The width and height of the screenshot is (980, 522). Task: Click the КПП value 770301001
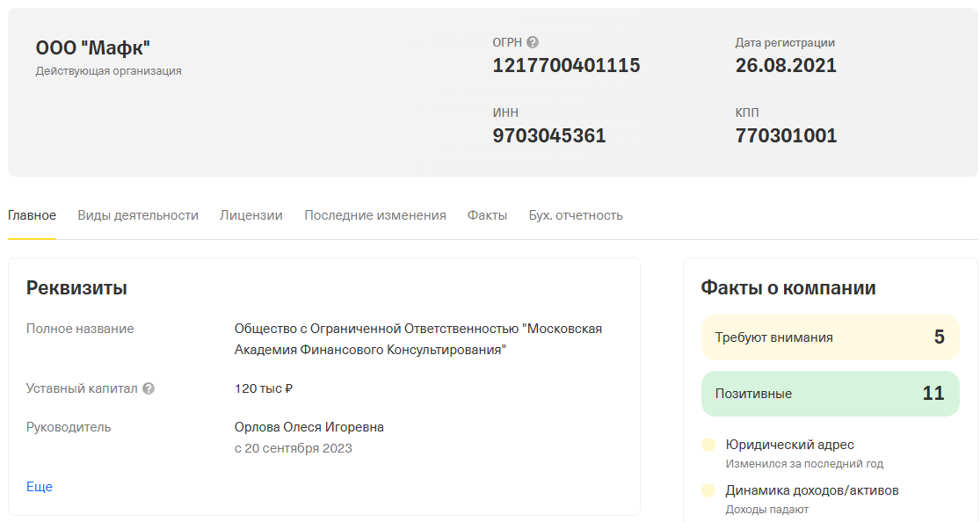click(786, 135)
